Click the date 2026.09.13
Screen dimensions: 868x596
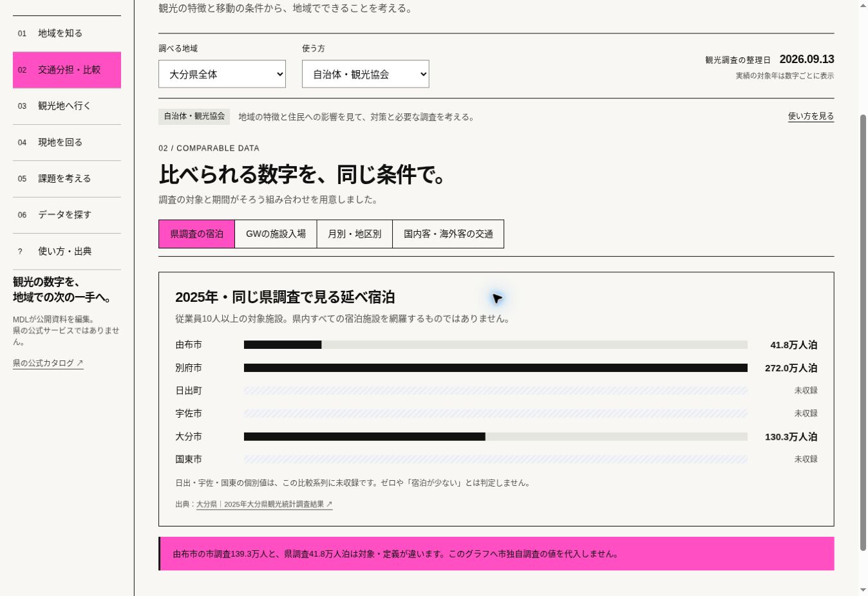click(807, 59)
